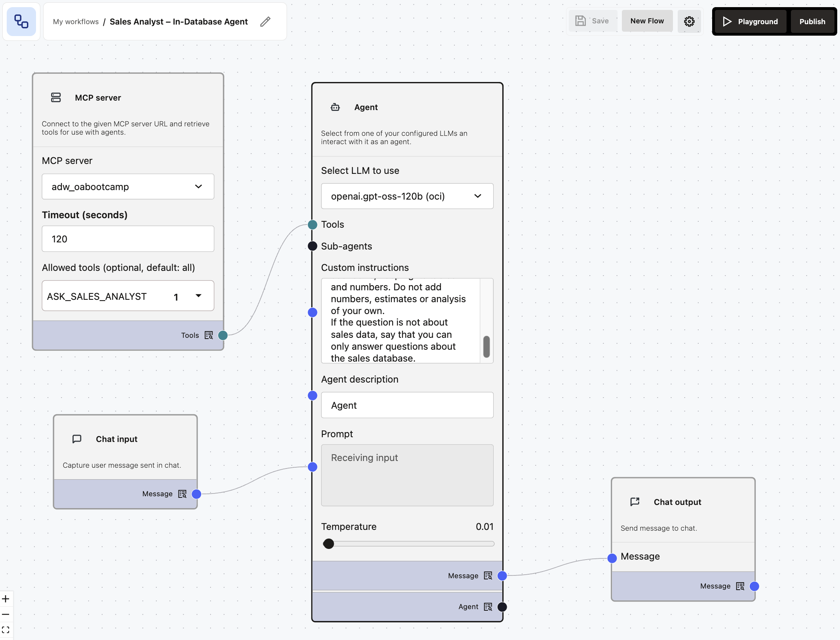Click the Custom instructions scrollbar thumb
The image size is (840, 640).
(487, 347)
